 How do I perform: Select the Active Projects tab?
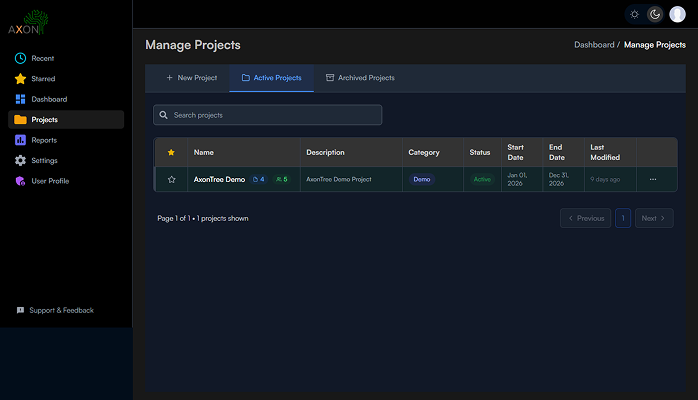coord(271,78)
